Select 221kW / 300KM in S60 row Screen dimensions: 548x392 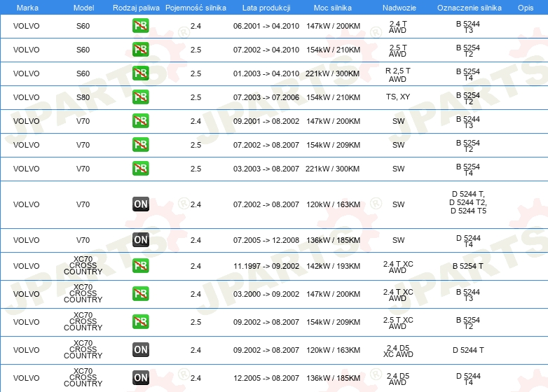point(332,73)
